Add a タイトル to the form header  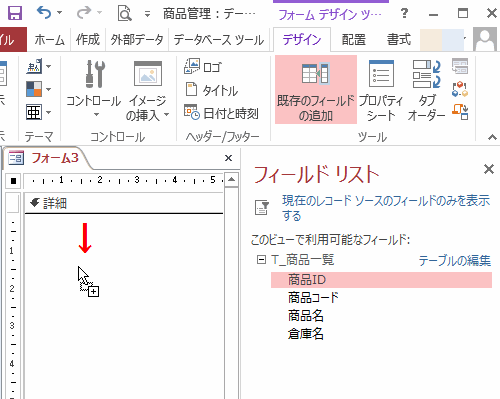click(211, 90)
